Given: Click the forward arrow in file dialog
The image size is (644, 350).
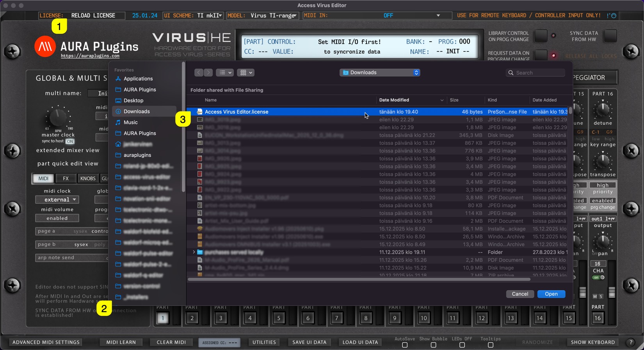Looking at the screenshot, I should (x=208, y=73).
